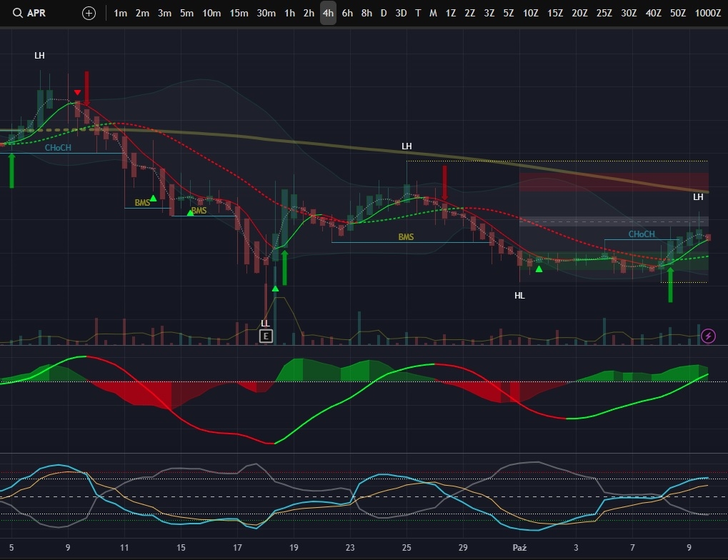This screenshot has height=560, width=728.
Task: Select the D daily timeframe
Action: tap(384, 13)
